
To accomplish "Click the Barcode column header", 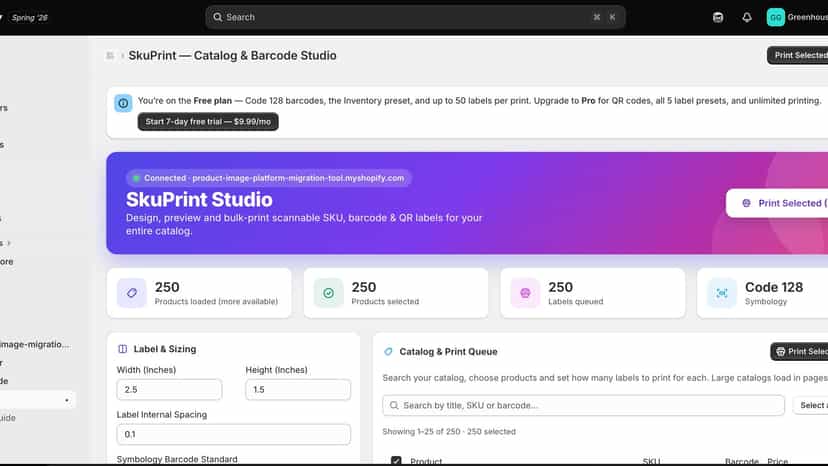I will [741, 461].
